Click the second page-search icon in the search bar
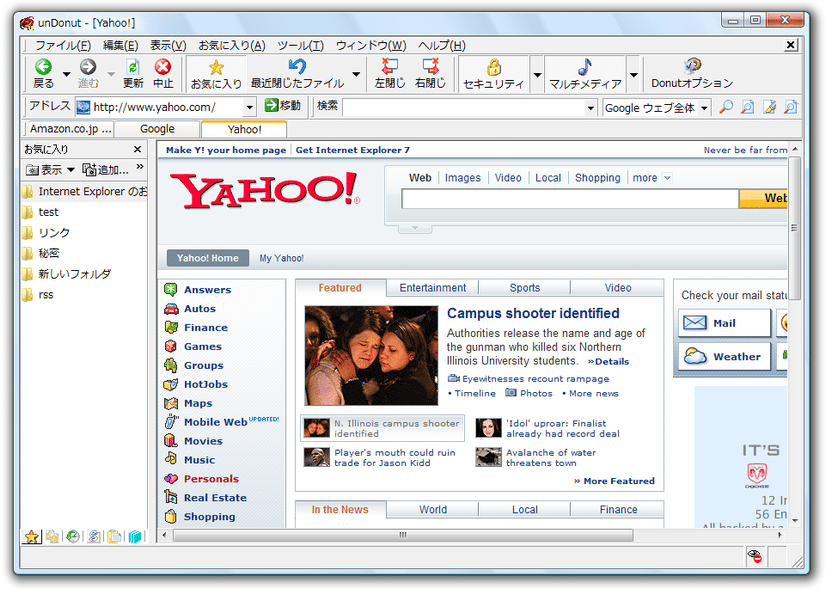Screen dimensions: 826x589 pyautogui.click(x=748, y=107)
